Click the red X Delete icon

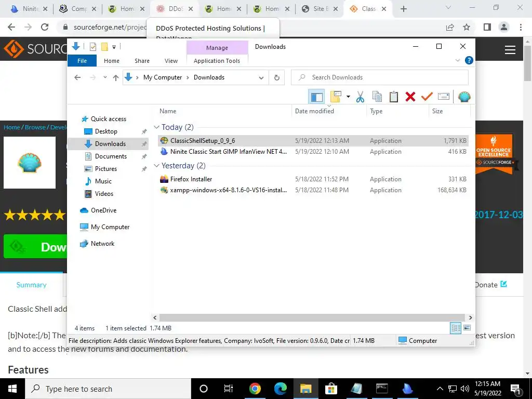click(410, 97)
